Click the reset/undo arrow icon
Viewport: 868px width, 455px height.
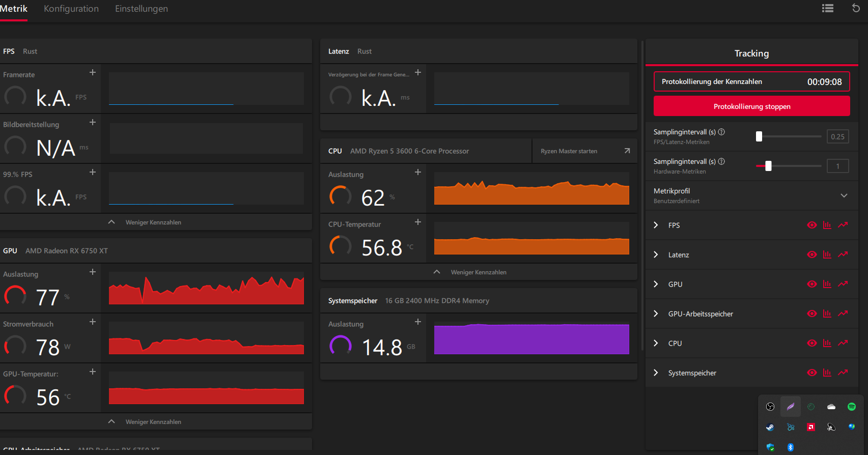pyautogui.click(x=856, y=8)
